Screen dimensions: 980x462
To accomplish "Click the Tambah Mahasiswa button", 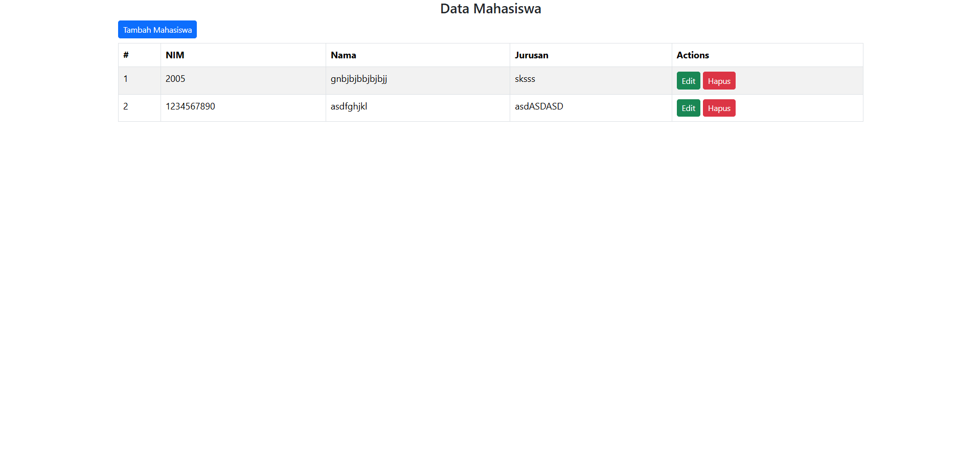I will point(157,30).
